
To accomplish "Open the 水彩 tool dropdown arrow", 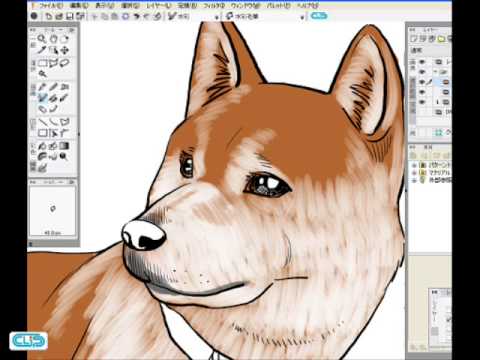I will (217, 17).
